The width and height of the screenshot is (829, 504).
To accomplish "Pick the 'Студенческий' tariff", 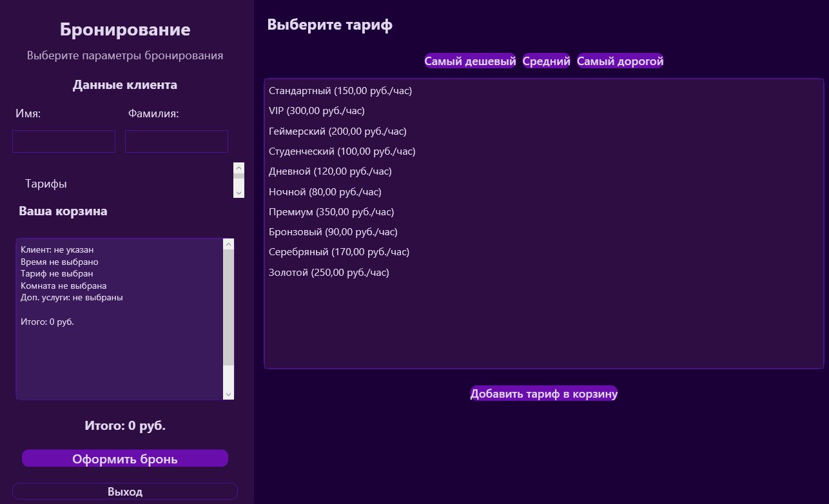I will [x=342, y=151].
